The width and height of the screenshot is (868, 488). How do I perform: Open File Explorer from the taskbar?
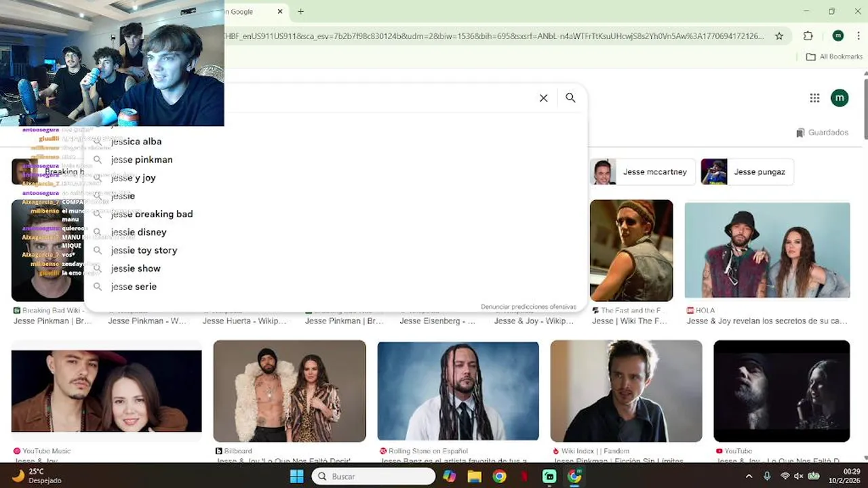pyautogui.click(x=474, y=476)
